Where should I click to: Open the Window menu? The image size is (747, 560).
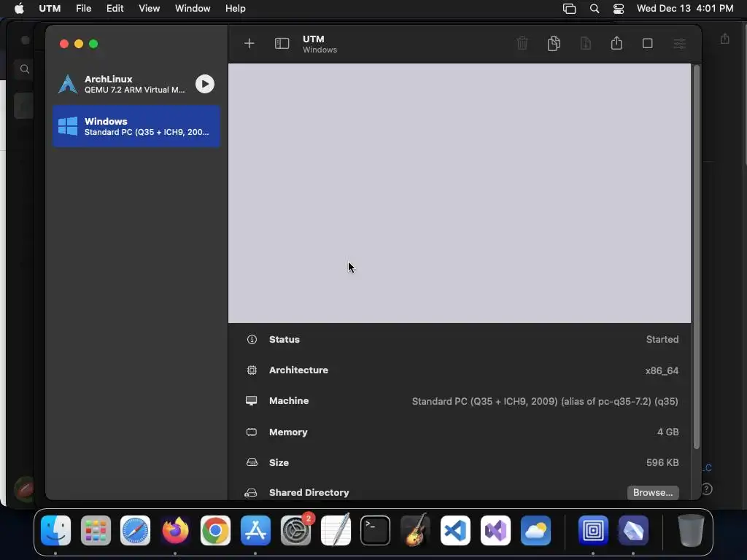(x=193, y=9)
